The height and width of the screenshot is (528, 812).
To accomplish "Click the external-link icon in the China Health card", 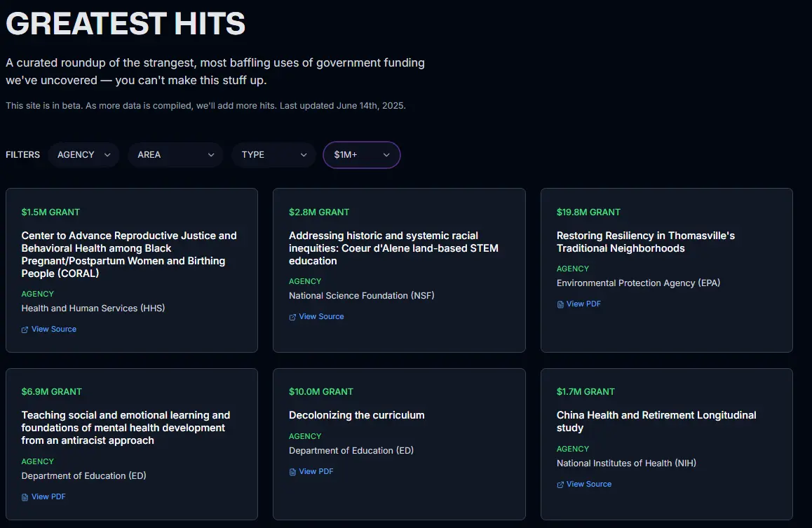I will point(560,485).
